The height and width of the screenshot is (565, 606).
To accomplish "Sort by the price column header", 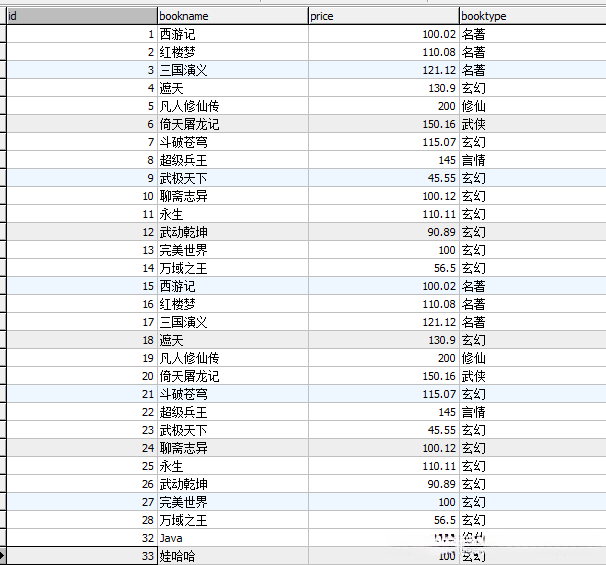I will (x=384, y=16).
